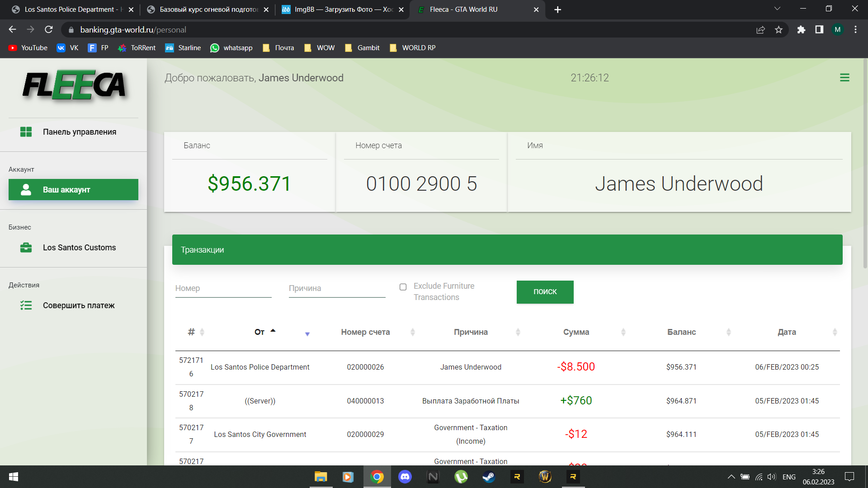The height and width of the screenshot is (488, 868).
Task: Toggle the browser side panel icon
Action: coord(819,30)
